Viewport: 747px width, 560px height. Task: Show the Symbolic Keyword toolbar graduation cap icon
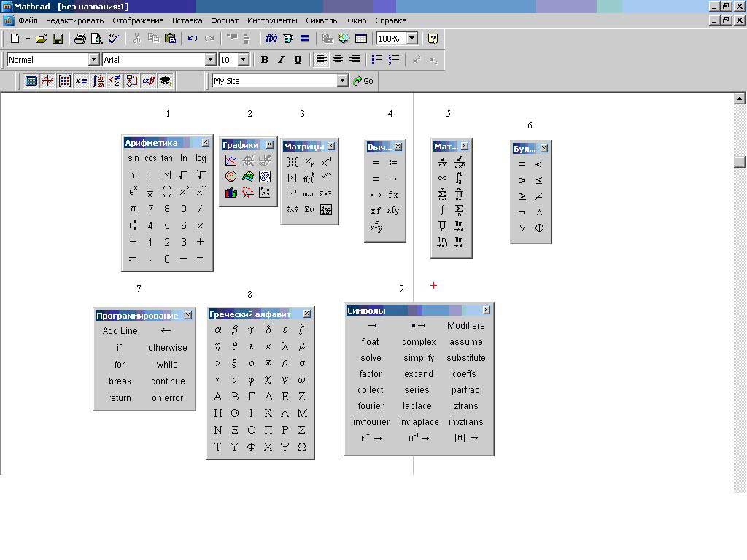coord(166,81)
